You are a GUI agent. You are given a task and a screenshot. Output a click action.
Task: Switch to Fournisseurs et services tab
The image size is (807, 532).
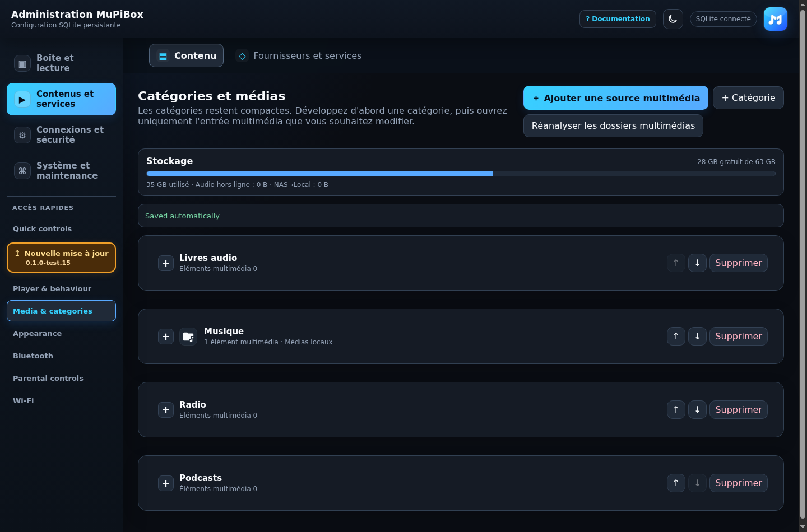coord(299,55)
